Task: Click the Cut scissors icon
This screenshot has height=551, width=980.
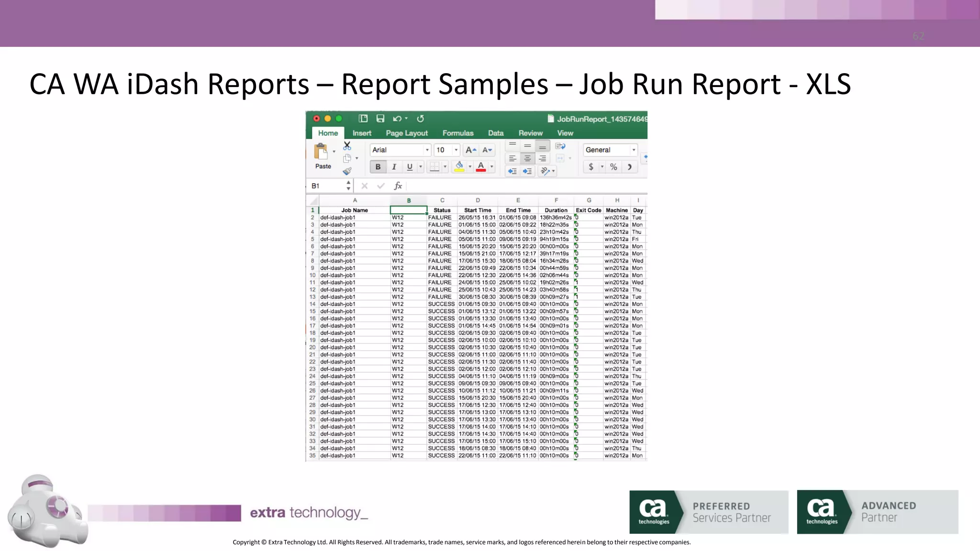Action: point(347,146)
